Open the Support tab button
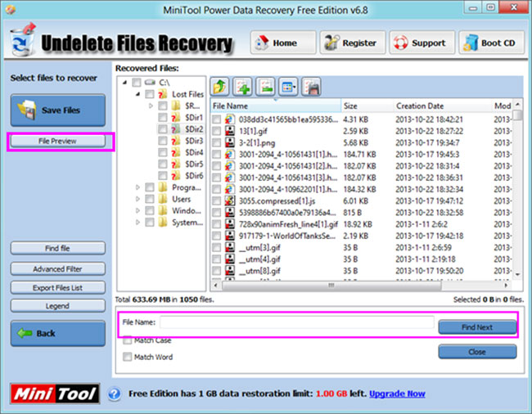 (422, 43)
